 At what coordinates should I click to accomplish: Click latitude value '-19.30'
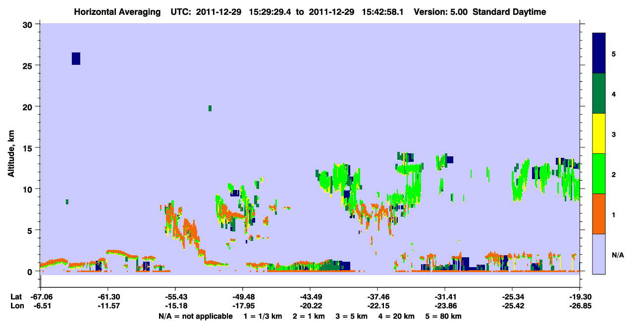coord(580,297)
